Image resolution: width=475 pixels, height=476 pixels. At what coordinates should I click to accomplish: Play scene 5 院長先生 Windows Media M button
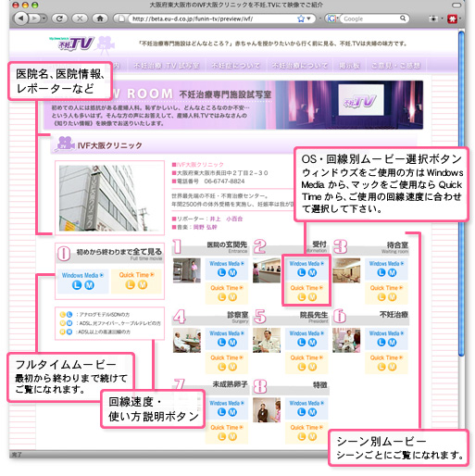[x=312, y=343]
